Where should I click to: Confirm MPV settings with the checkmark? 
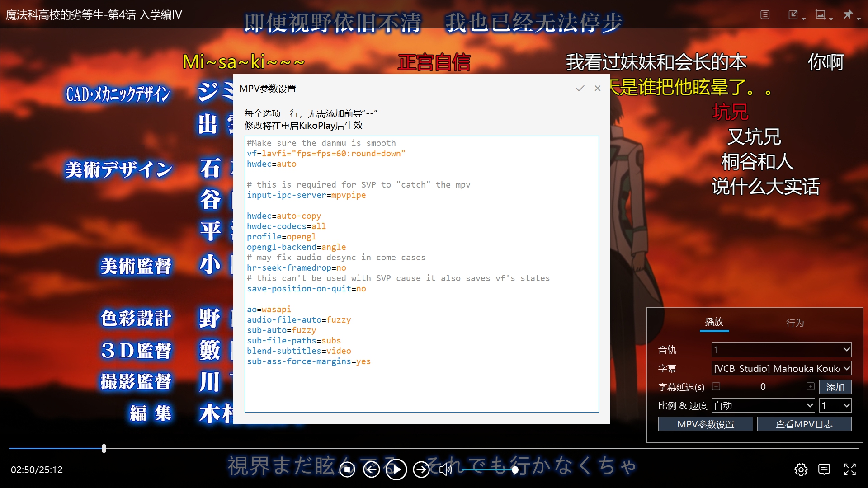pyautogui.click(x=580, y=89)
